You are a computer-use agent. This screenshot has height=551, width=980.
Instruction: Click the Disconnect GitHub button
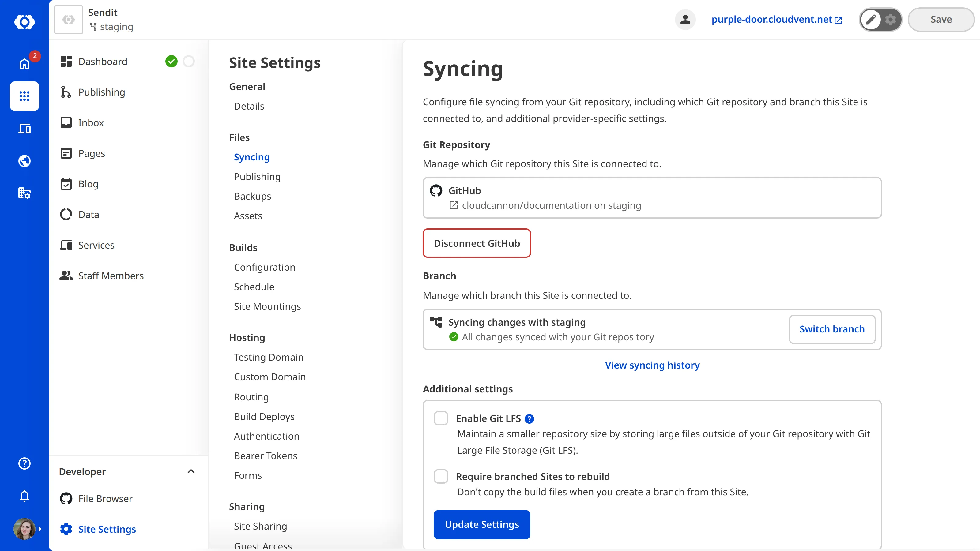coord(477,243)
